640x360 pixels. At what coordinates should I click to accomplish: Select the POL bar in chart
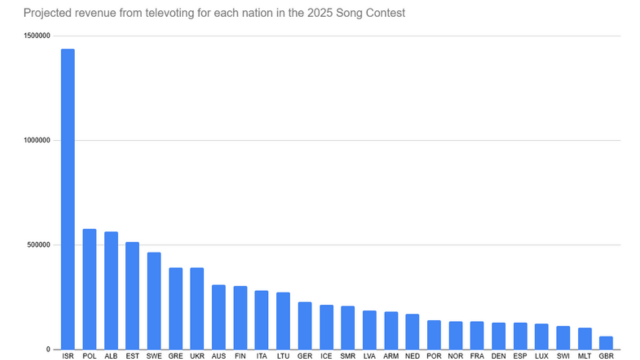point(89,289)
